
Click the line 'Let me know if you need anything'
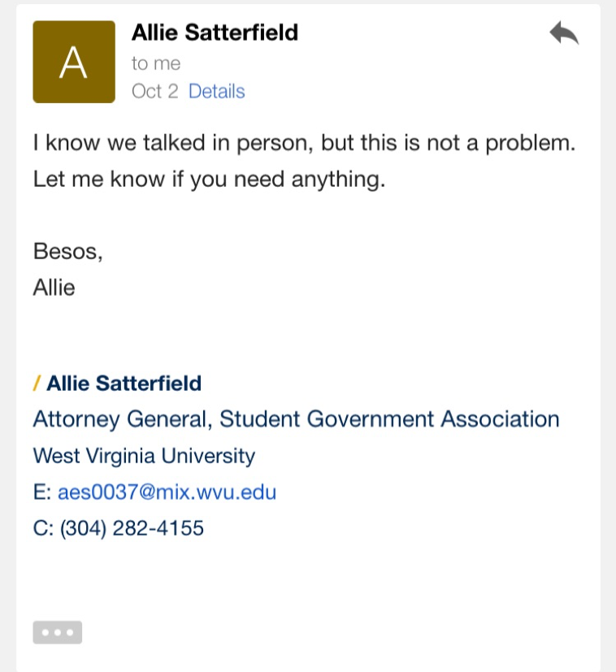209,179
